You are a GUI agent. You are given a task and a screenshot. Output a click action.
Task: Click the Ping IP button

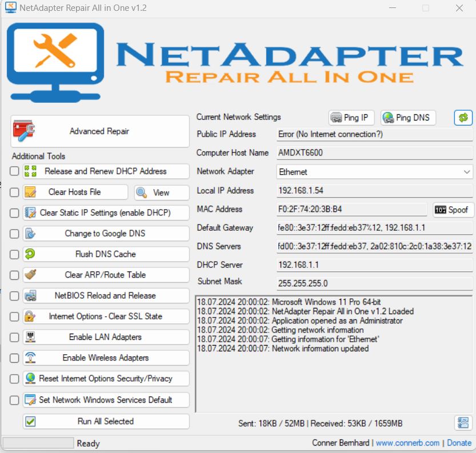click(351, 118)
